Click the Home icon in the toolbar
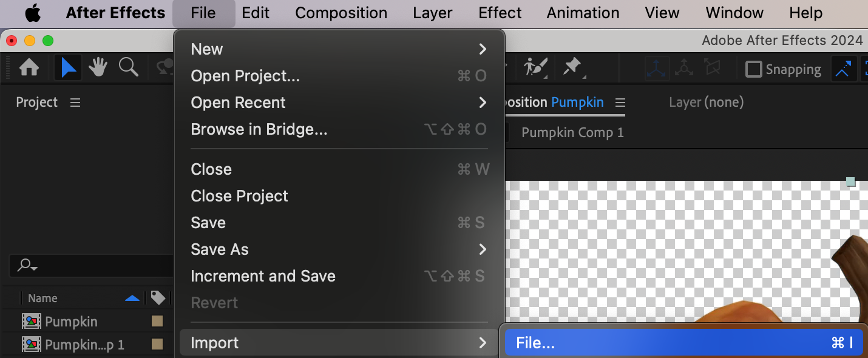Image resolution: width=868 pixels, height=358 pixels. click(x=29, y=68)
